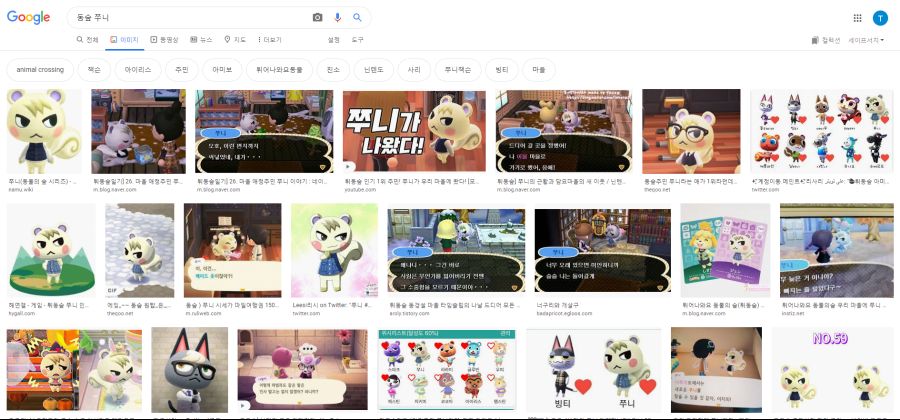900x420 pixels.
Task: Activate voice search microphone icon
Action: [x=338, y=18]
